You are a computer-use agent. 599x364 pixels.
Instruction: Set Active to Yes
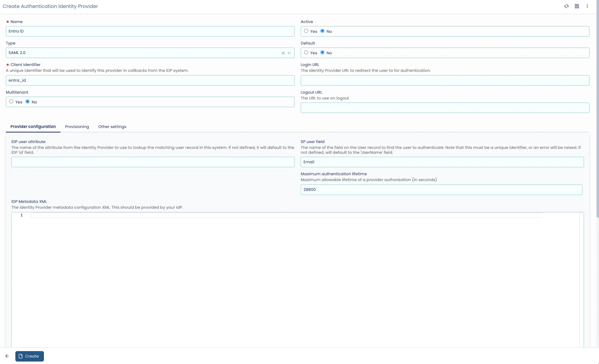[306, 31]
